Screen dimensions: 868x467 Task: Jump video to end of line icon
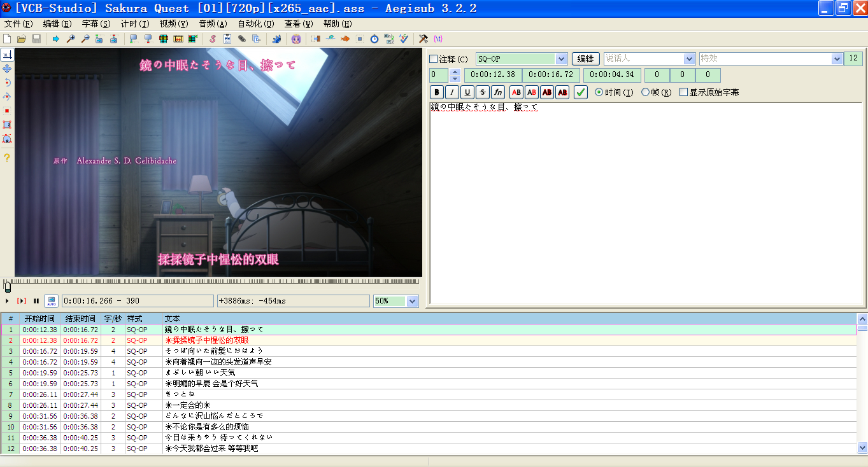coord(113,39)
